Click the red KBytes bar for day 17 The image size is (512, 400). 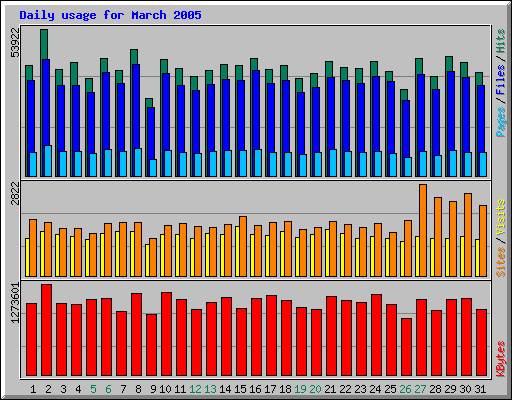(x=271, y=336)
